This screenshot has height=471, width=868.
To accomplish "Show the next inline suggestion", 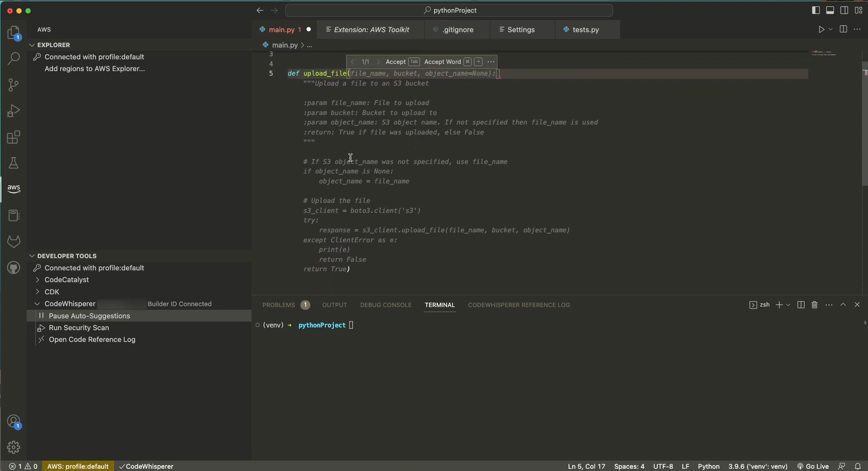I will (378, 62).
